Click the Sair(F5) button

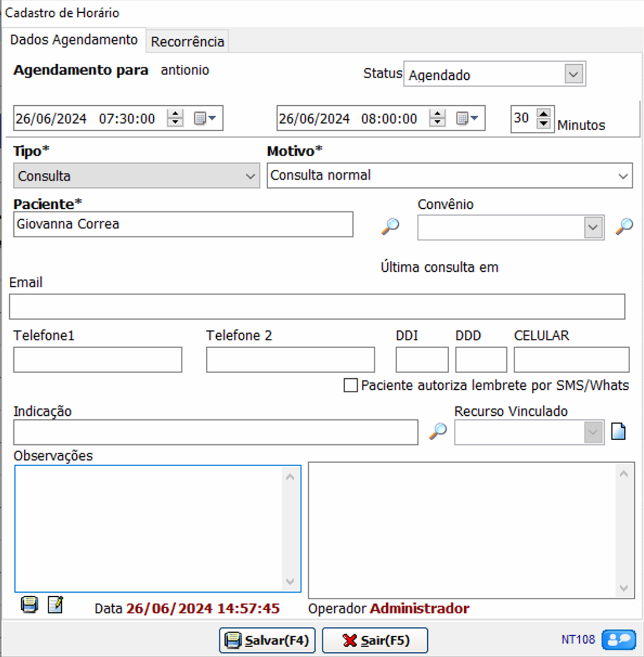tap(375, 640)
